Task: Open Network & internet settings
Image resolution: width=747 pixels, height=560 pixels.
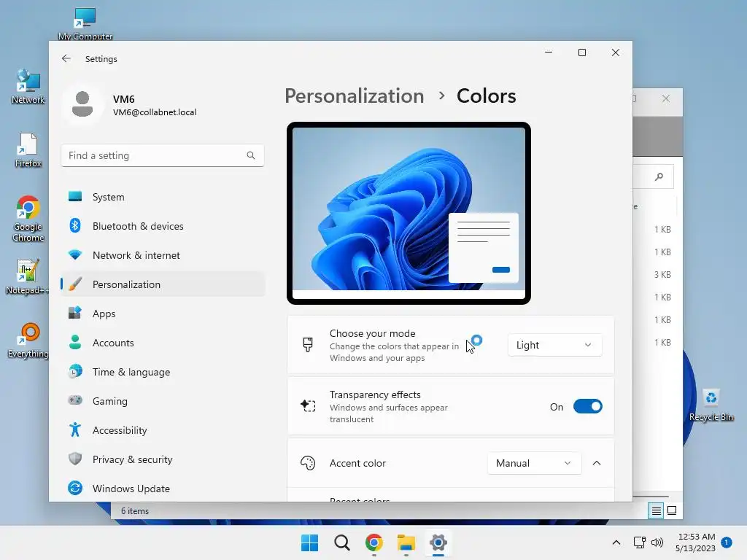Action: (x=163, y=255)
